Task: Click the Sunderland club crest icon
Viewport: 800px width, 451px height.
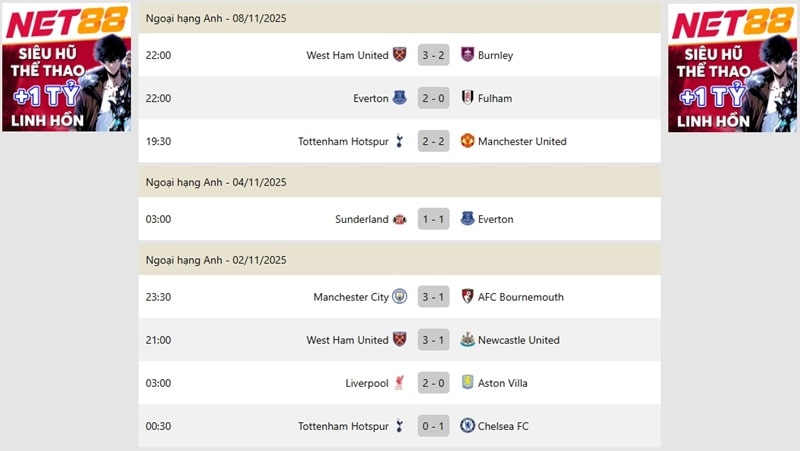Action: tap(399, 219)
